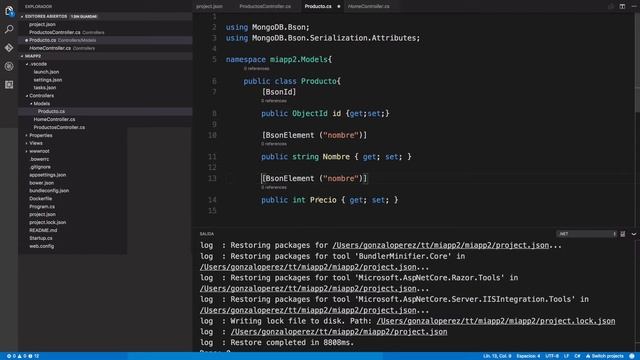Screen dimensions: 640x360
Task: Click the LF end-of-line indicator
Action: pos(566,356)
